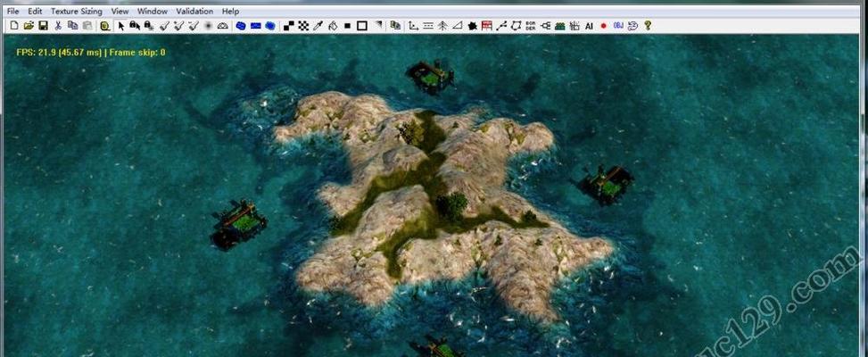
Task: Click the overlapping pages icon near the axes
Action: click(395, 26)
